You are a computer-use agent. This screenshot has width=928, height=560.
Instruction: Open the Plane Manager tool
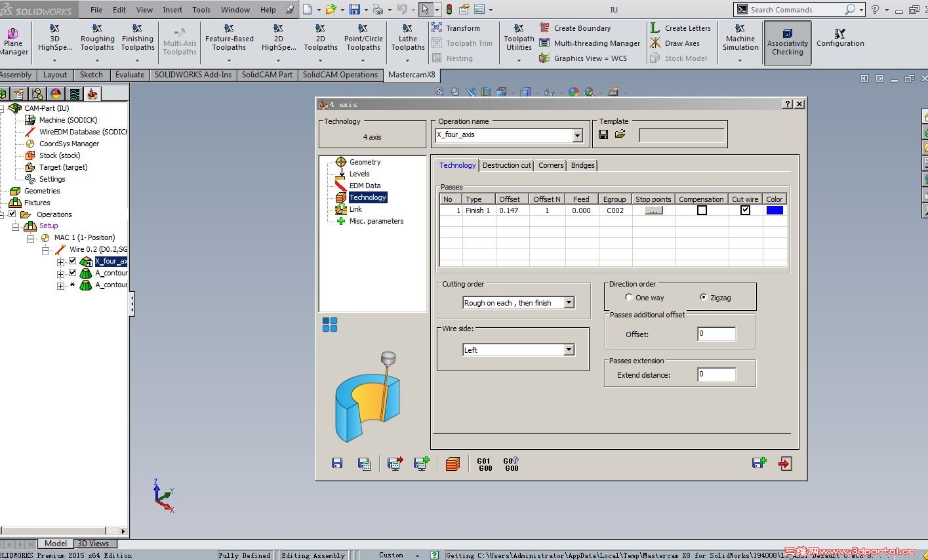click(14, 43)
